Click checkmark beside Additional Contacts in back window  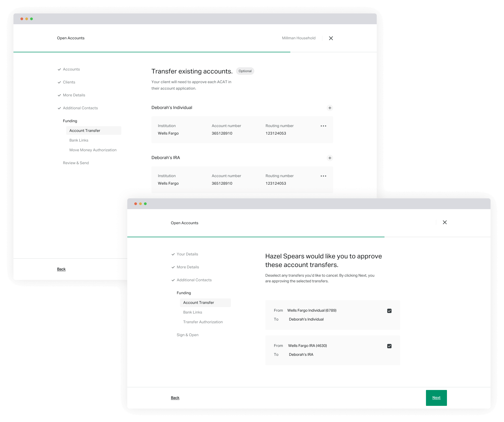(x=59, y=108)
